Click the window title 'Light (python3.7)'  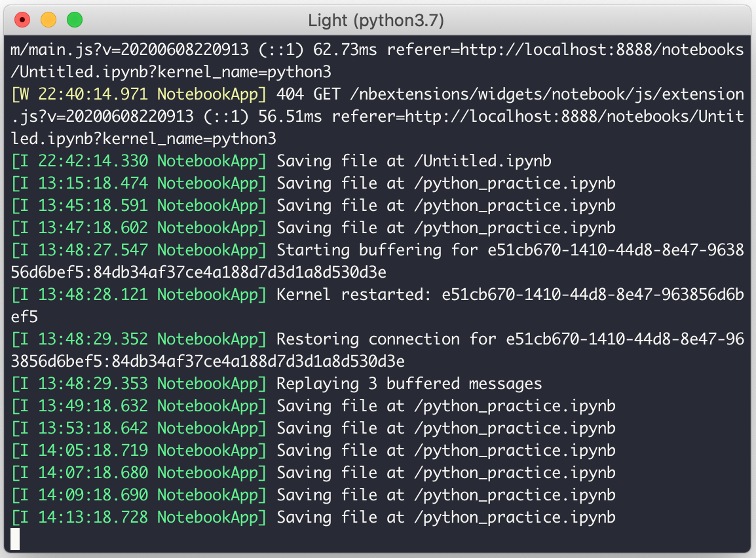(375, 20)
